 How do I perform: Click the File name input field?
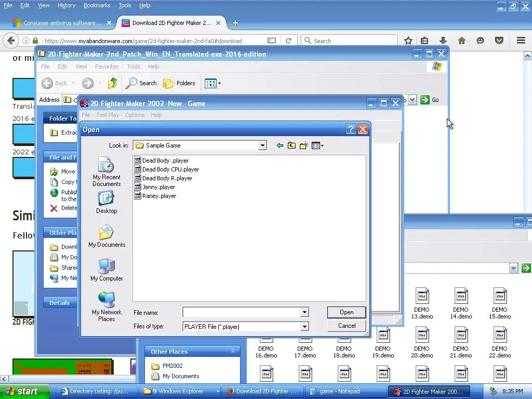tap(242, 312)
